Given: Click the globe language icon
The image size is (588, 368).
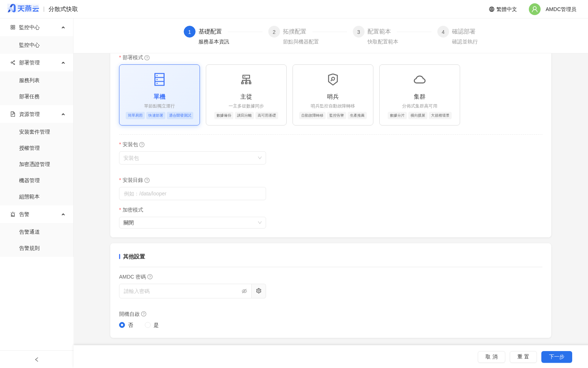Looking at the screenshot, I should point(492,9).
